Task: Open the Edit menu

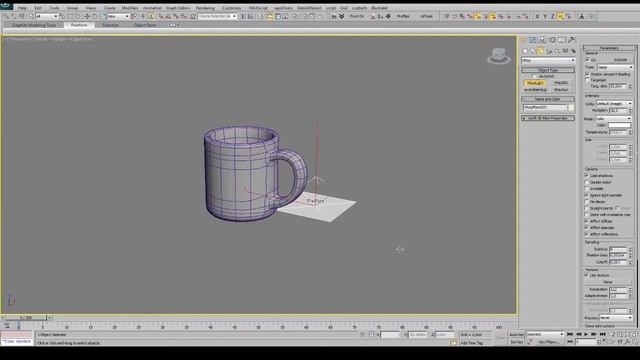Action: (x=38, y=8)
